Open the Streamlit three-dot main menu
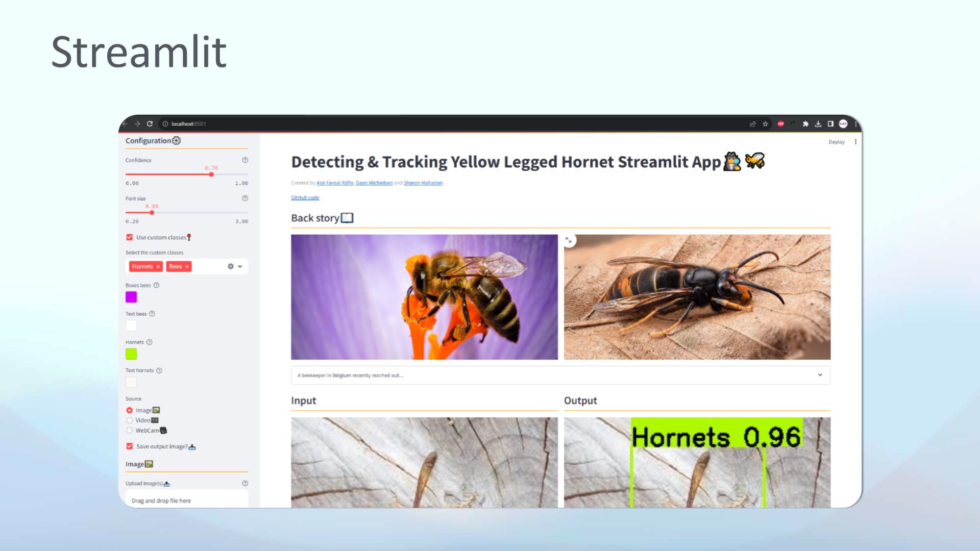This screenshot has height=551, width=980. click(x=855, y=142)
